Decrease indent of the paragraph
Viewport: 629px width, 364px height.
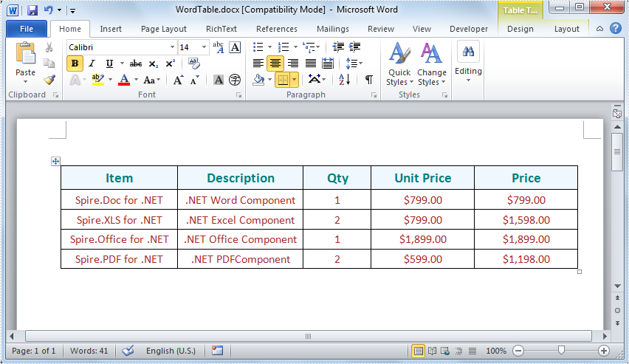click(338, 47)
